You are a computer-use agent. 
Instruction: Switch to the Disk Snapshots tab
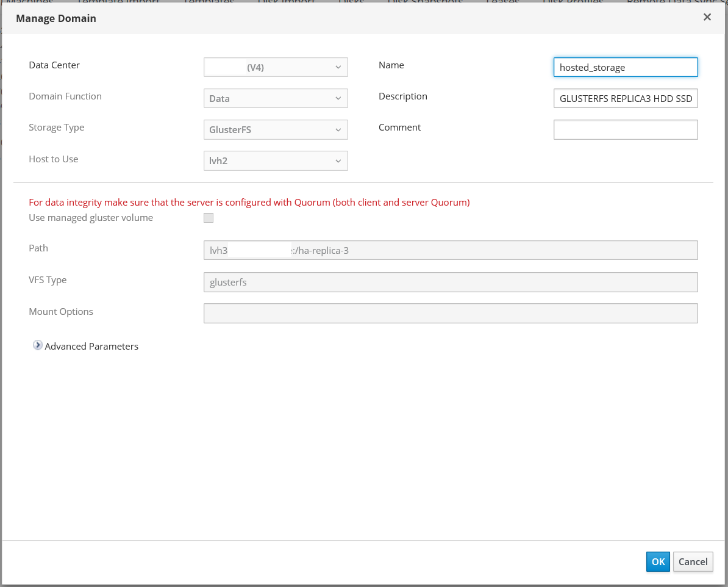click(425, 2)
